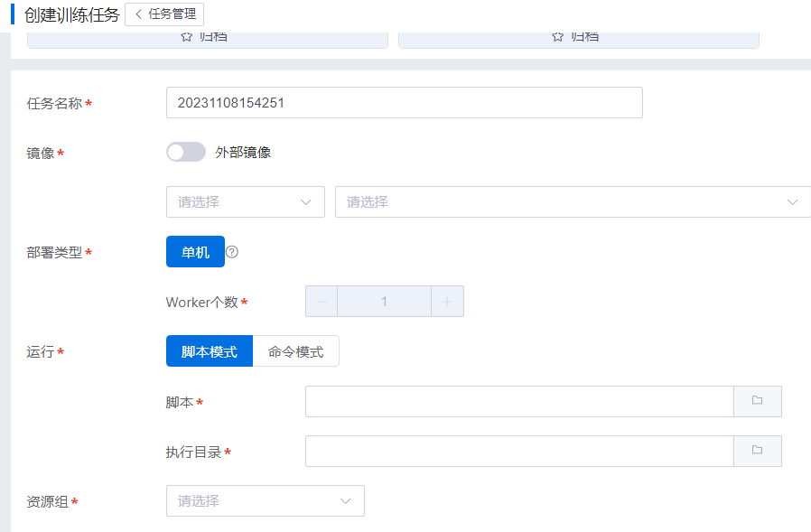The height and width of the screenshot is (532, 811).
Task: Click the help question mark beside 单机
Action: (232, 252)
